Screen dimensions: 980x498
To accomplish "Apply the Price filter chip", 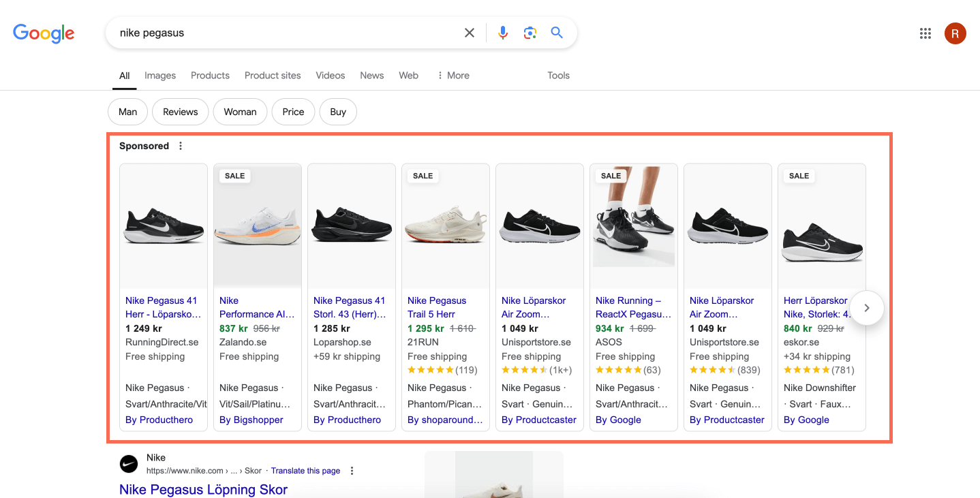I will coord(293,111).
